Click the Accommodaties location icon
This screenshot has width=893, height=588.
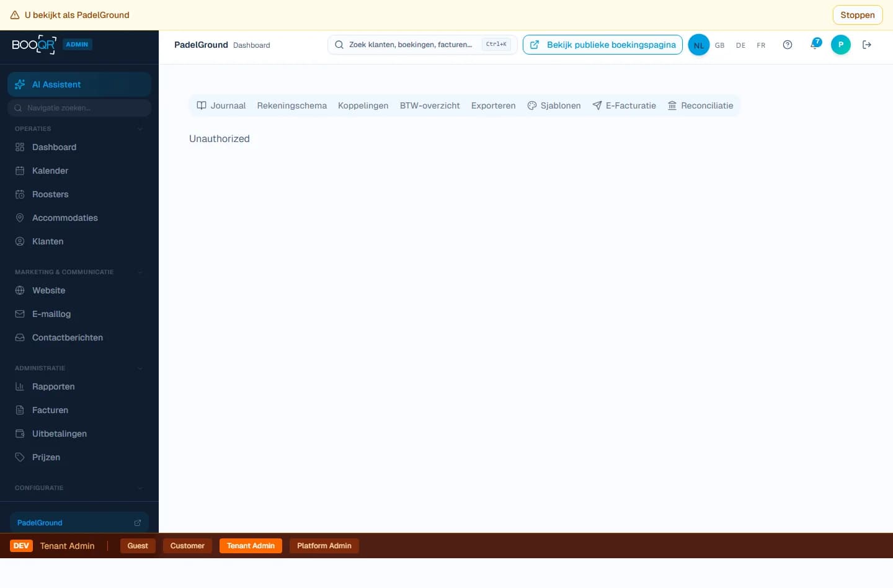(20, 218)
